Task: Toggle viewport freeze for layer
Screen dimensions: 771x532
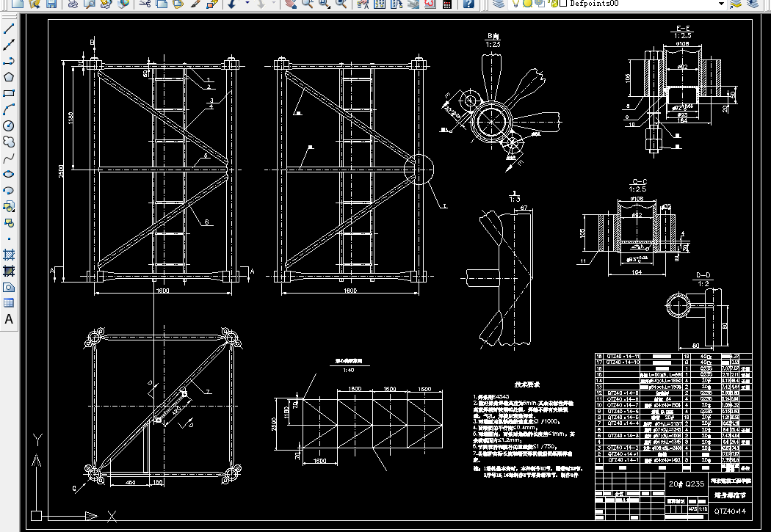Action: click(x=540, y=4)
